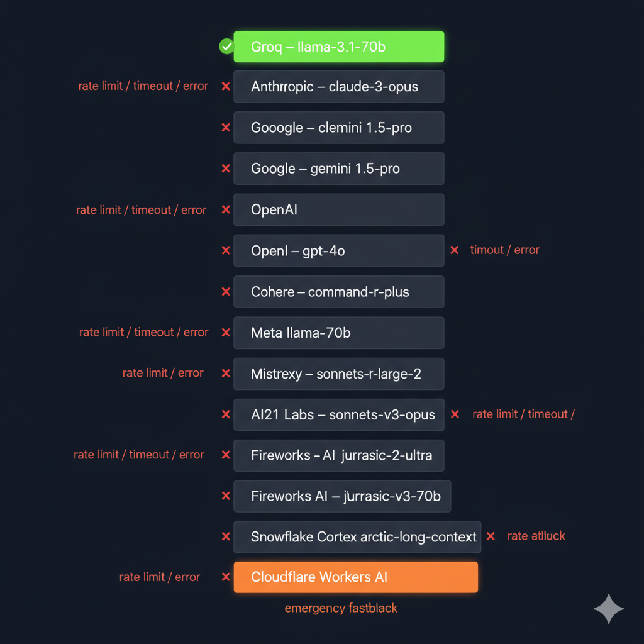The width and height of the screenshot is (644, 644).
Task: Click the timout / error status text
Action: pyautogui.click(x=504, y=250)
